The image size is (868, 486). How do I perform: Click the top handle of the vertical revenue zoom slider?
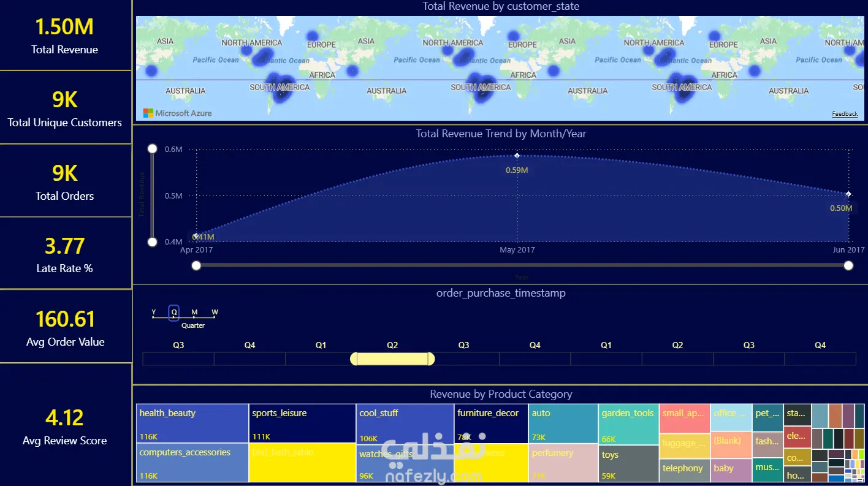tap(153, 149)
